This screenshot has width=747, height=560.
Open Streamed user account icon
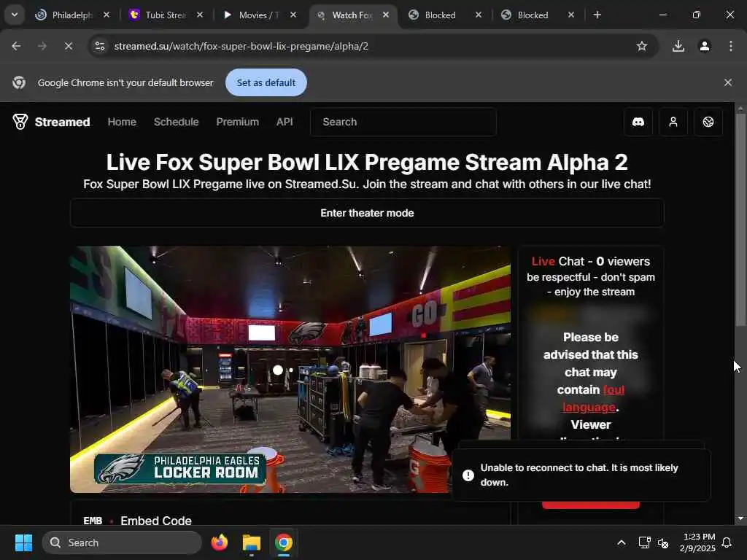tap(673, 122)
